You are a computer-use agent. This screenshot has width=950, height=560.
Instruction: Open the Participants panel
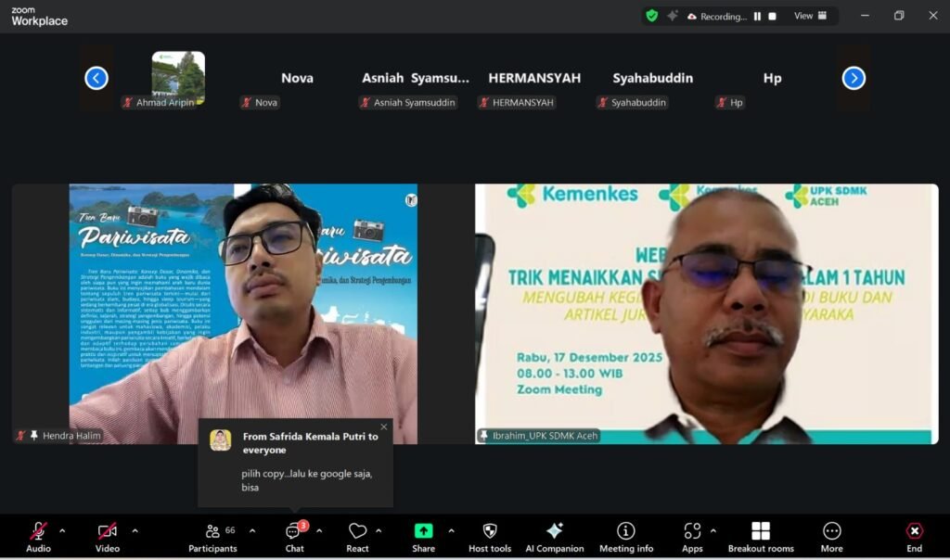(213, 536)
